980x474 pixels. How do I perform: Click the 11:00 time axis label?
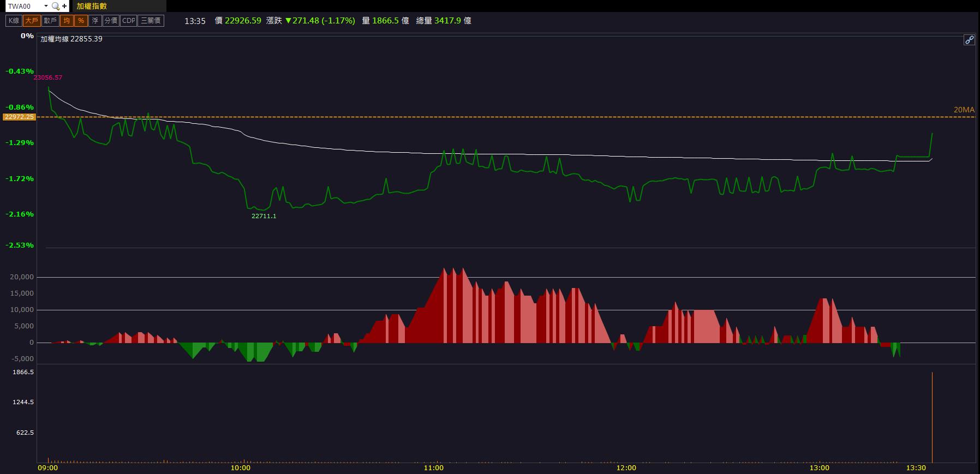pos(434,468)
